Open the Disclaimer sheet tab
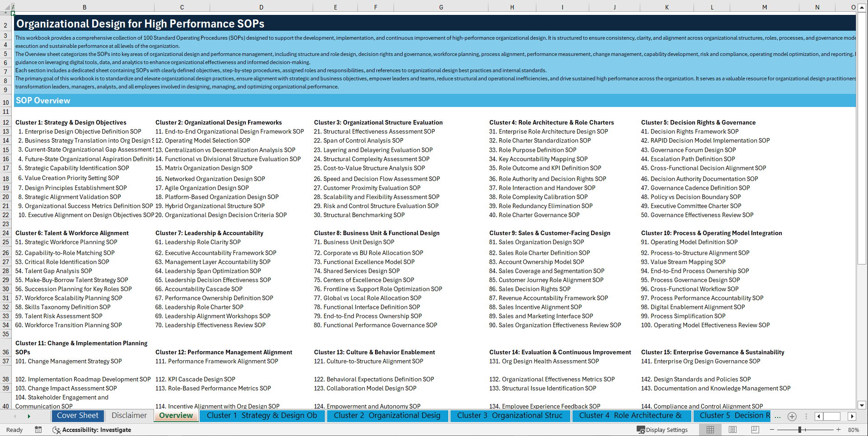 [128, 416]
